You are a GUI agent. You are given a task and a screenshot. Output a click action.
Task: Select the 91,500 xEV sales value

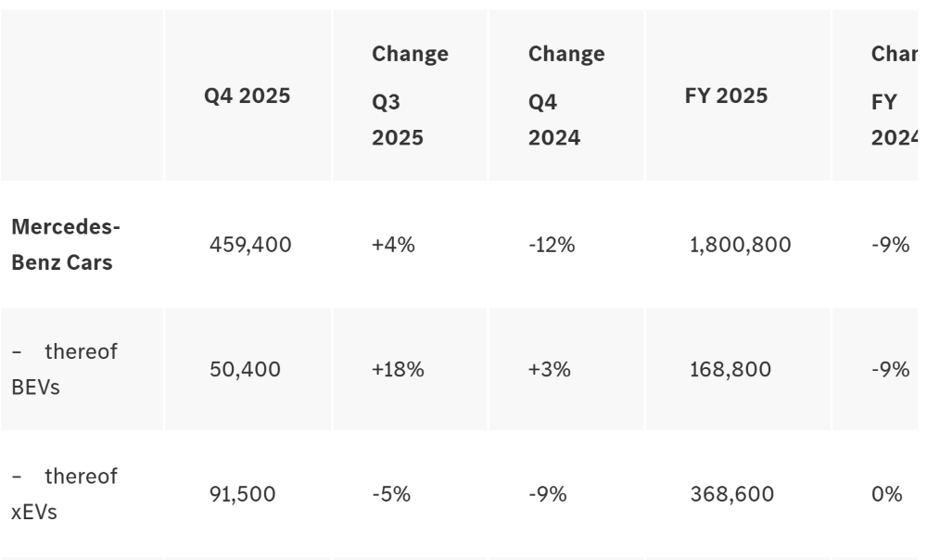242,494
